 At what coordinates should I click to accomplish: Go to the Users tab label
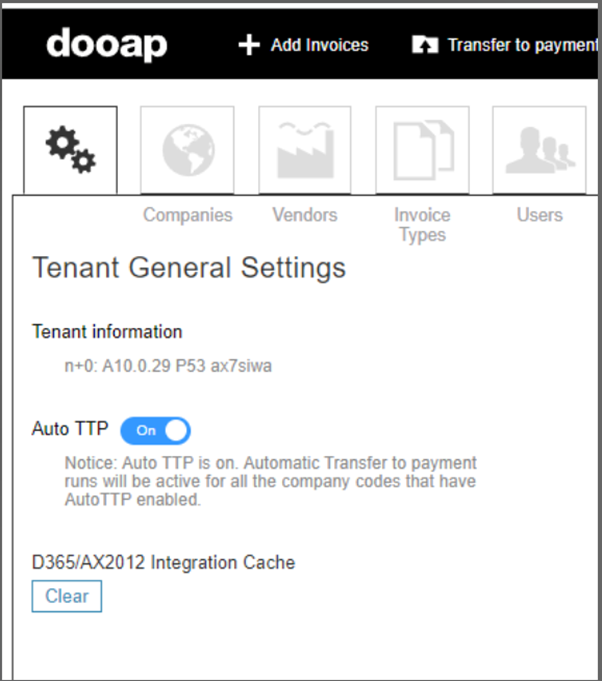[539, 215]
